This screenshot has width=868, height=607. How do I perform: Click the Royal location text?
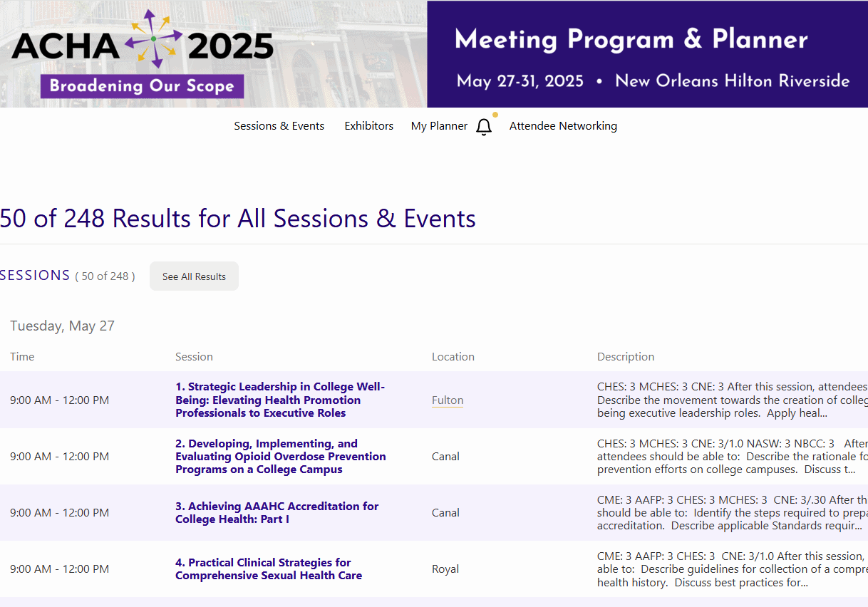445,569
